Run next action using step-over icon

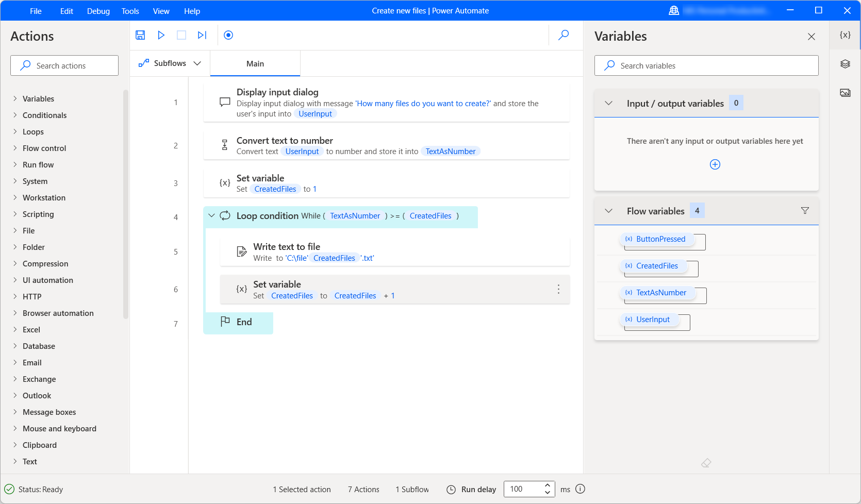coord(202,35)
